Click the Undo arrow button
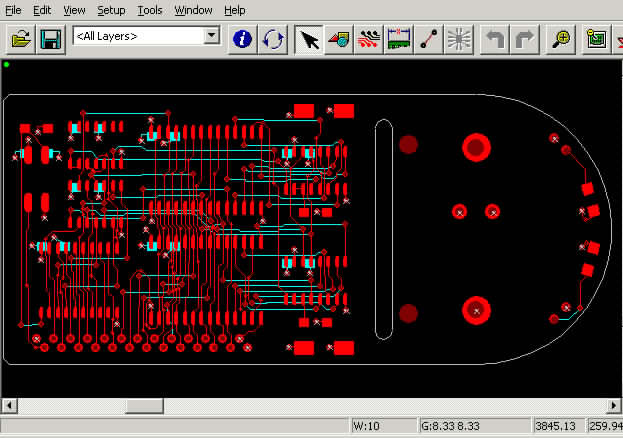Image resolution: width=623 pixels, height=438 pixels. (493, 39)
